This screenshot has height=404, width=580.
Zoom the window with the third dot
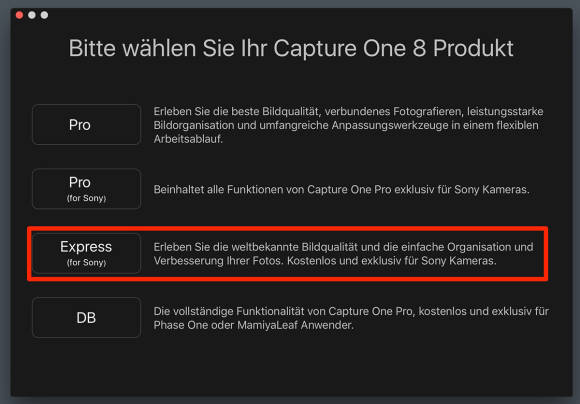[44, 15]
